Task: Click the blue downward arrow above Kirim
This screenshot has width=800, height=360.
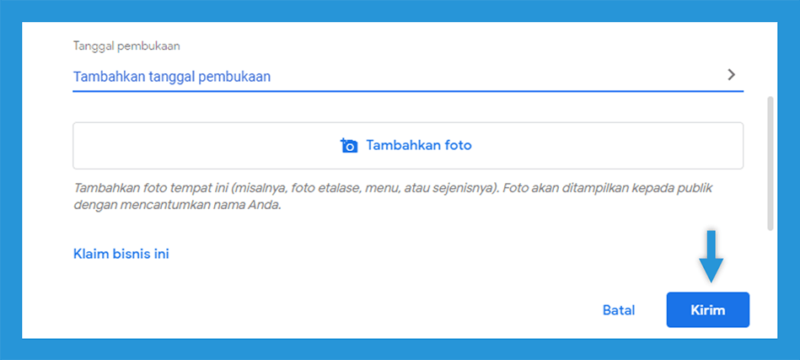Action: click(x=711, y=256)
